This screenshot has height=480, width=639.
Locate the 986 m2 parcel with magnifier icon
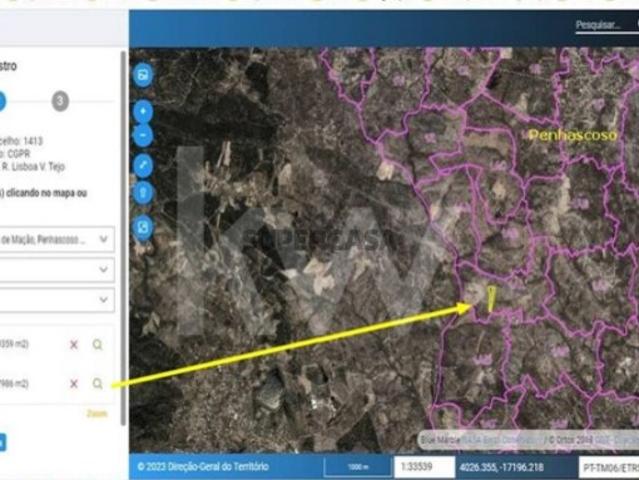coord(97,384)
